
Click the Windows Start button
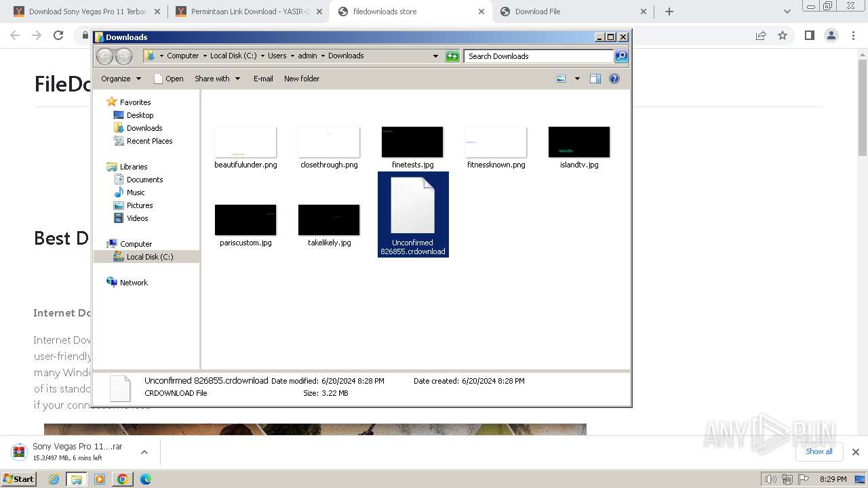click(19, 479)
